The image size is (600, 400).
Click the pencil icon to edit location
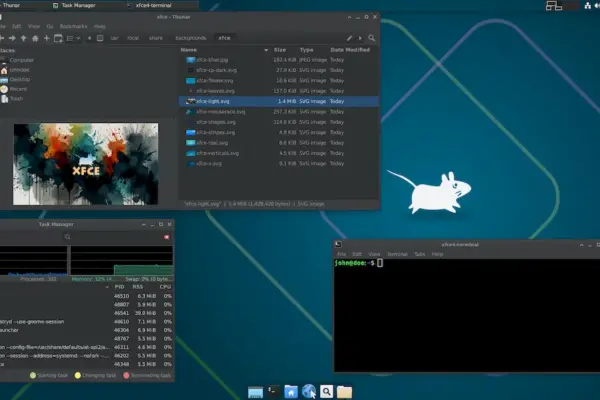click(x=349, y=38)
